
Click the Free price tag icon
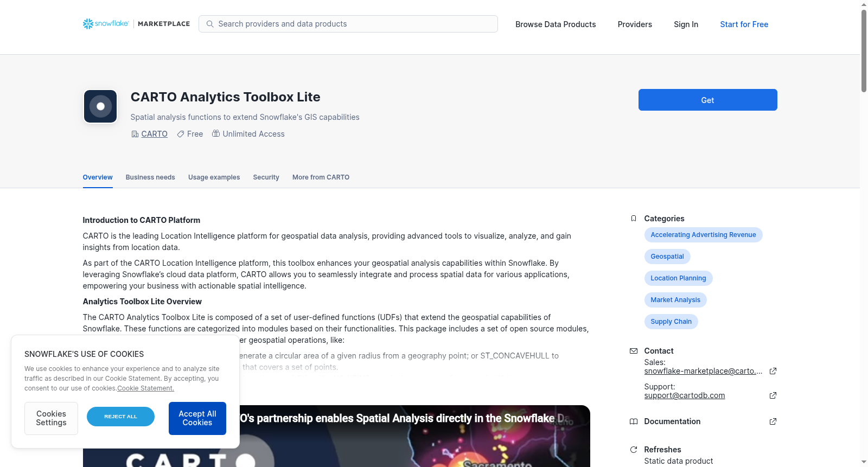point(181,134)
